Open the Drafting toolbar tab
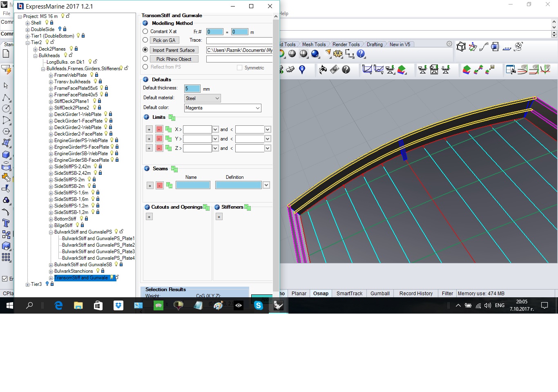This screenshot has width=558, height=392. pyautogui.click(x=375, y=45)
